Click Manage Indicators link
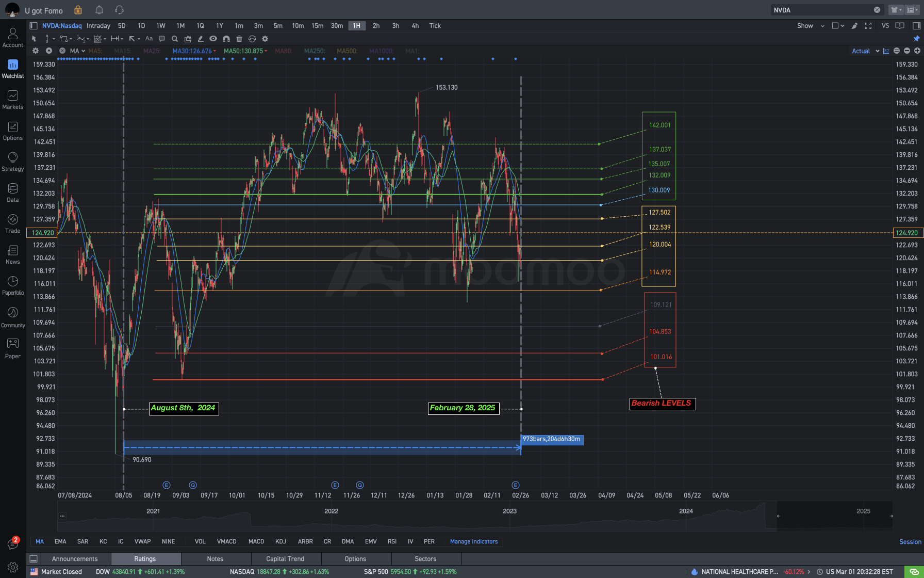This screenshot has height=578, width=924. [x=474, y=542]
